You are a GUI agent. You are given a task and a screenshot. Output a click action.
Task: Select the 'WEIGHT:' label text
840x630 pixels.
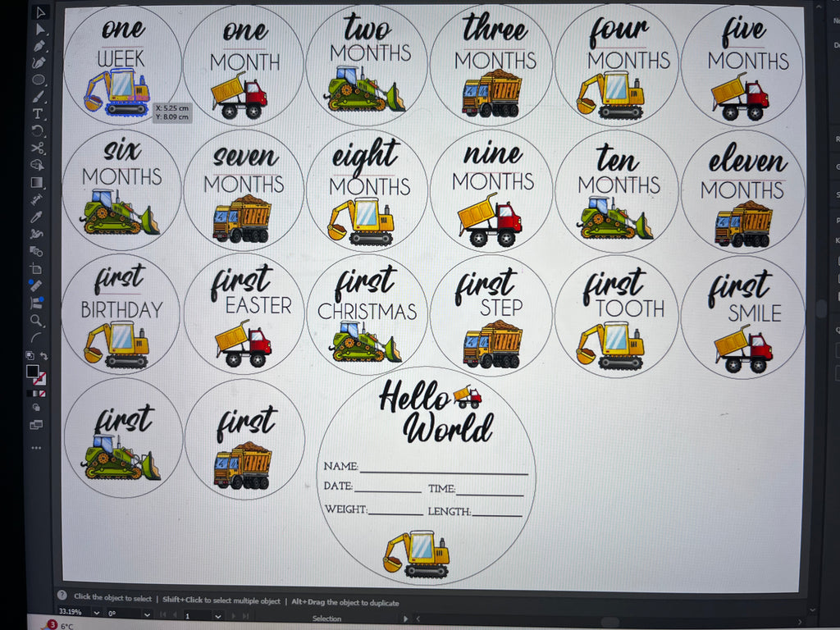(345, 509)
